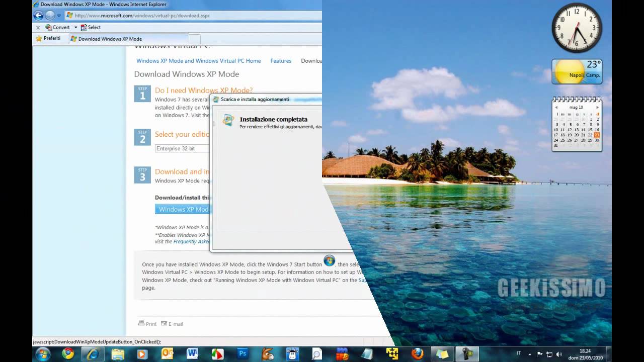The image size is (644, 362).
Task: Open Action Center flag tray icon
Action: [x=539, y=354]
